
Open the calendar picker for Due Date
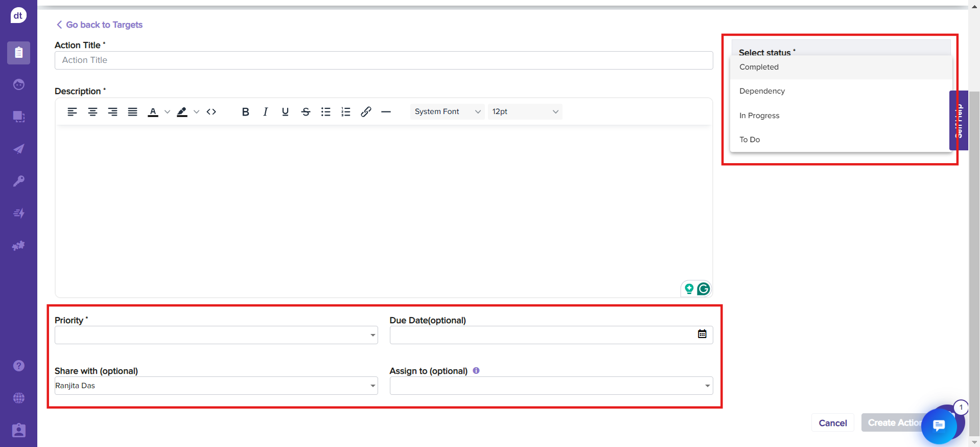[702, 334]
